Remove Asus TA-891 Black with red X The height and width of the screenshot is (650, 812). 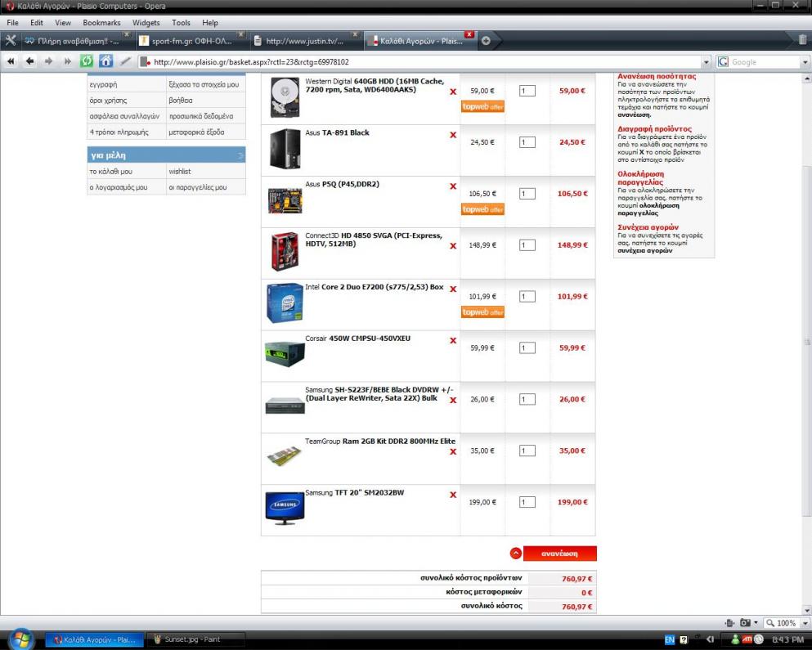tap(453, 135)
